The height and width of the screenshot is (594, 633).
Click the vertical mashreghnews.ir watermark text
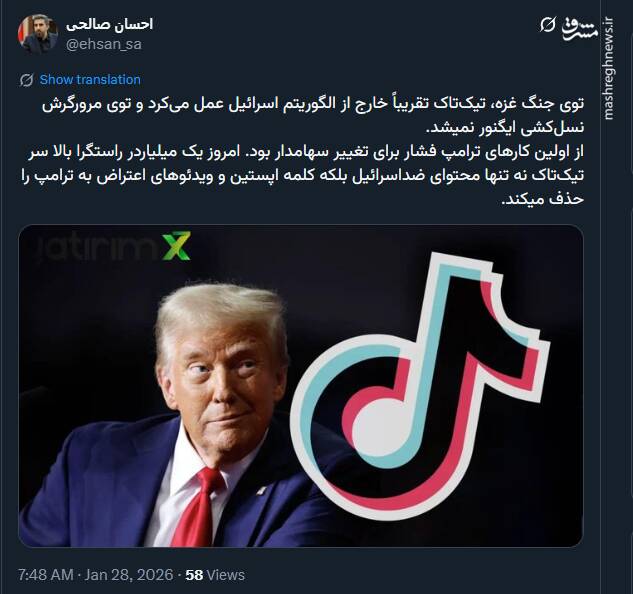tap(609, 68)
